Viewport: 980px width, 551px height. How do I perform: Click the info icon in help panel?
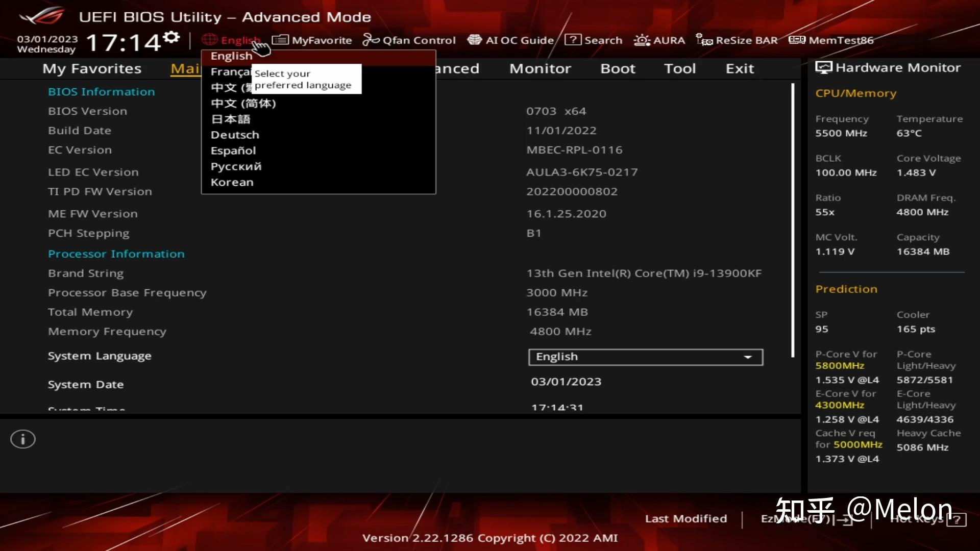23,439
